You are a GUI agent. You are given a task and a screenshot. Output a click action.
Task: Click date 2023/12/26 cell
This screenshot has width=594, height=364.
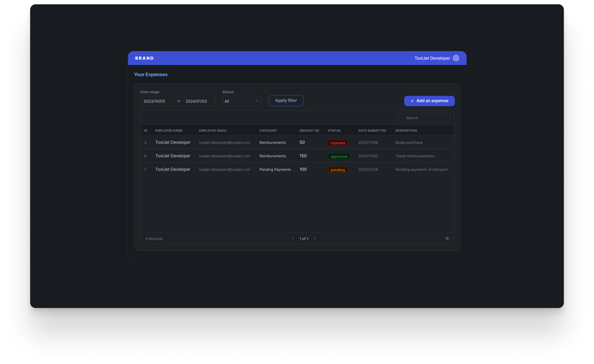pyautogui.click(x=368, y=170)
